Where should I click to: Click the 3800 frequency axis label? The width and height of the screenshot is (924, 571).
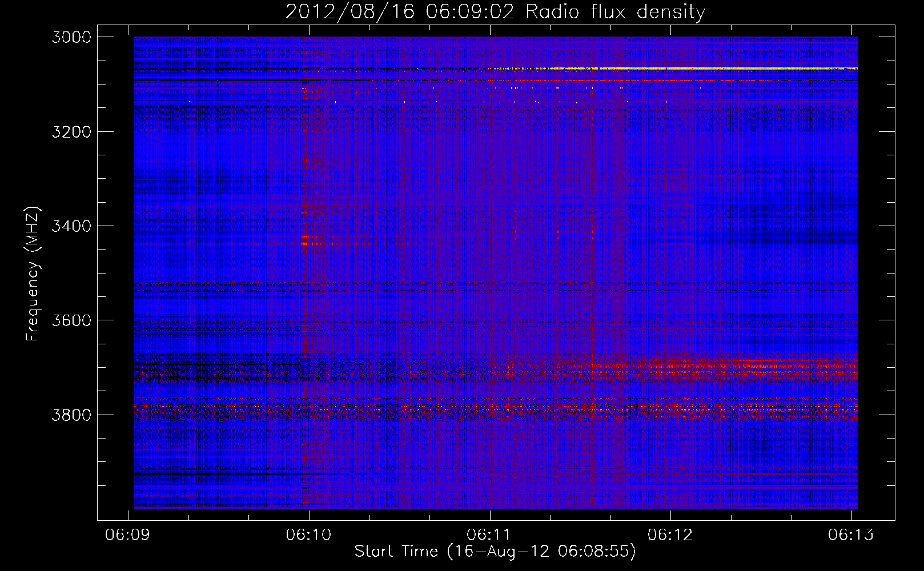71,415
